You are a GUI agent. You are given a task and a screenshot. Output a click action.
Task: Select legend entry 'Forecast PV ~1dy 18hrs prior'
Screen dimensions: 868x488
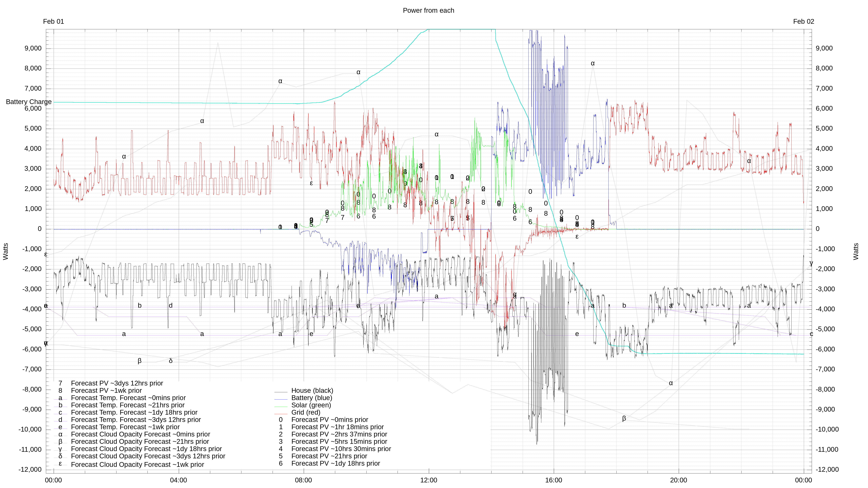(x=336, y=464)
